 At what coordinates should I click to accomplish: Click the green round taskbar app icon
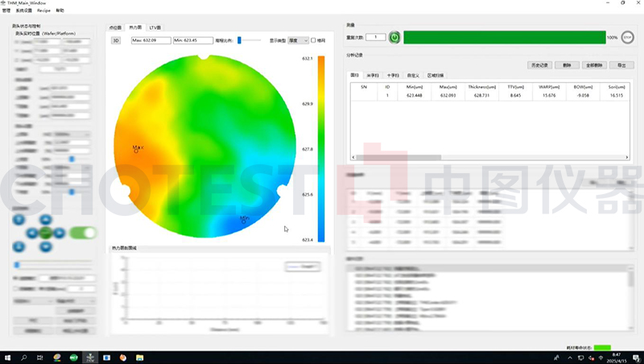73,358
